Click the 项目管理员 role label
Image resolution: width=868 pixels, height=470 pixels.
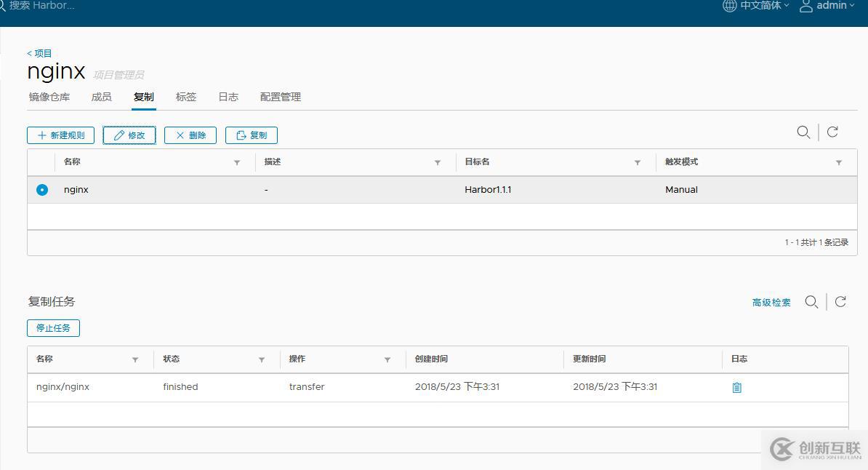119,75
